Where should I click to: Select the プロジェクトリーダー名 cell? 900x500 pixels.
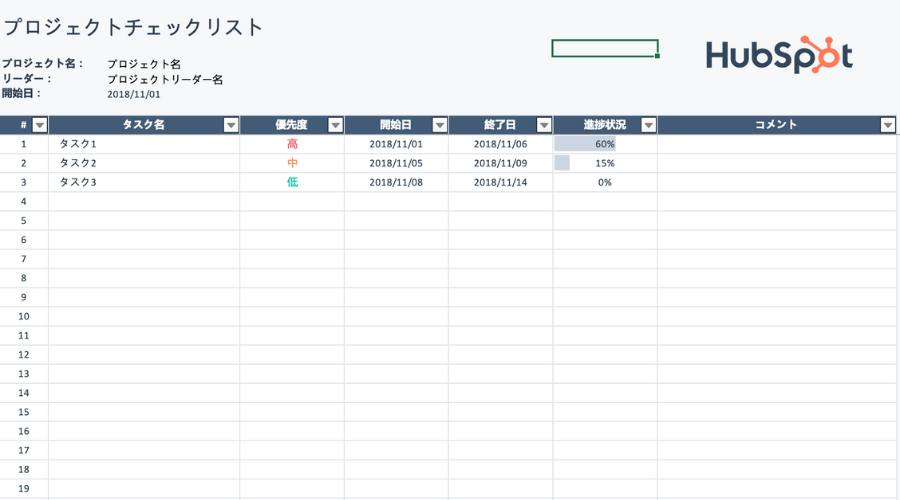pos(165,79)
